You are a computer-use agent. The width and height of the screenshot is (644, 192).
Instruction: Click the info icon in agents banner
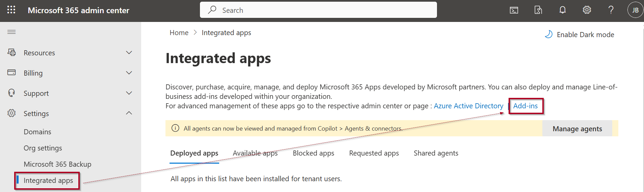(x=175, y=128)
